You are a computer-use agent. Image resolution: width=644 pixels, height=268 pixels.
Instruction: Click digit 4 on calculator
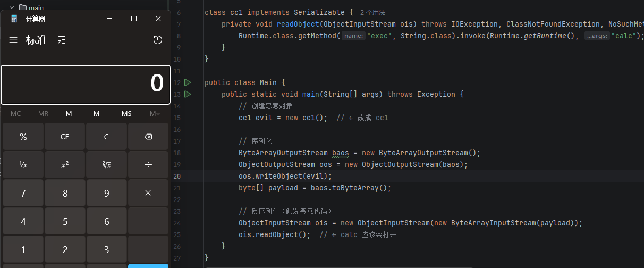pyautogui.click(x=23, y=221)
